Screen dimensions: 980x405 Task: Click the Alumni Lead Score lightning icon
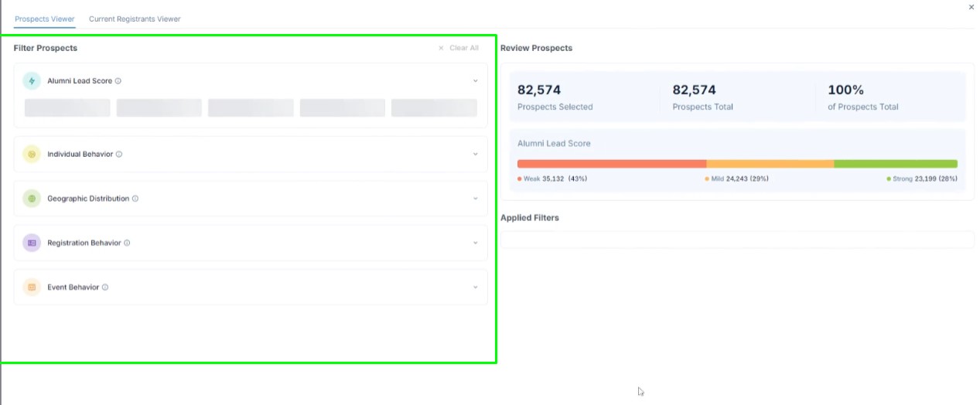[x=32, y=80]
